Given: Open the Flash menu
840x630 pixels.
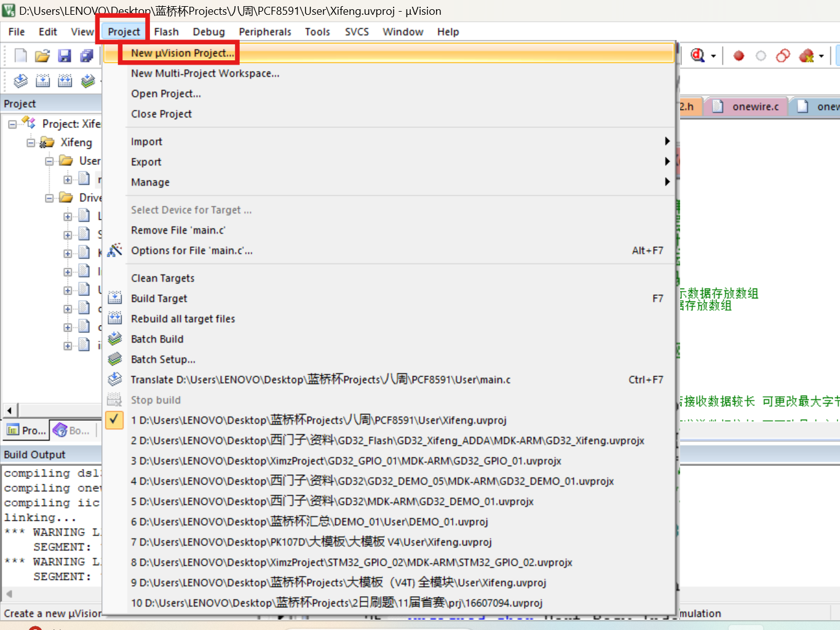Looking at the screenshot, I should pos(167,32).
